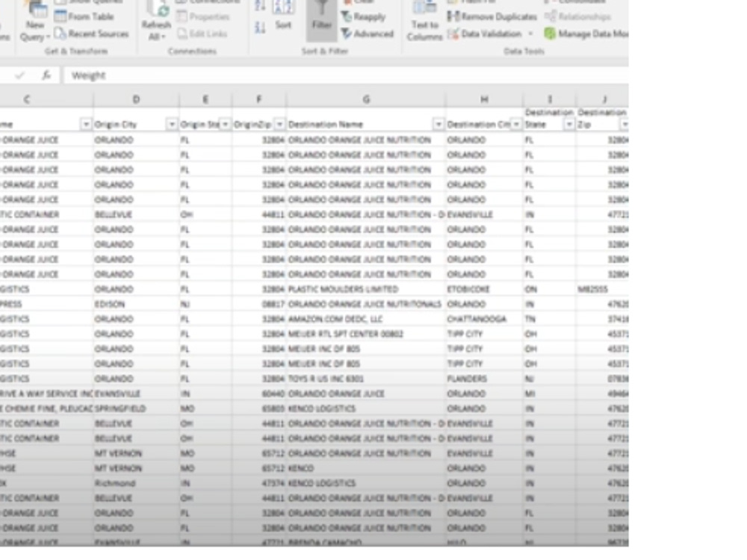Select cell SPRINGFIELD in Origin City
This screenshot has width=747, height=560.
pyautogui.click(x=136, y=408)
